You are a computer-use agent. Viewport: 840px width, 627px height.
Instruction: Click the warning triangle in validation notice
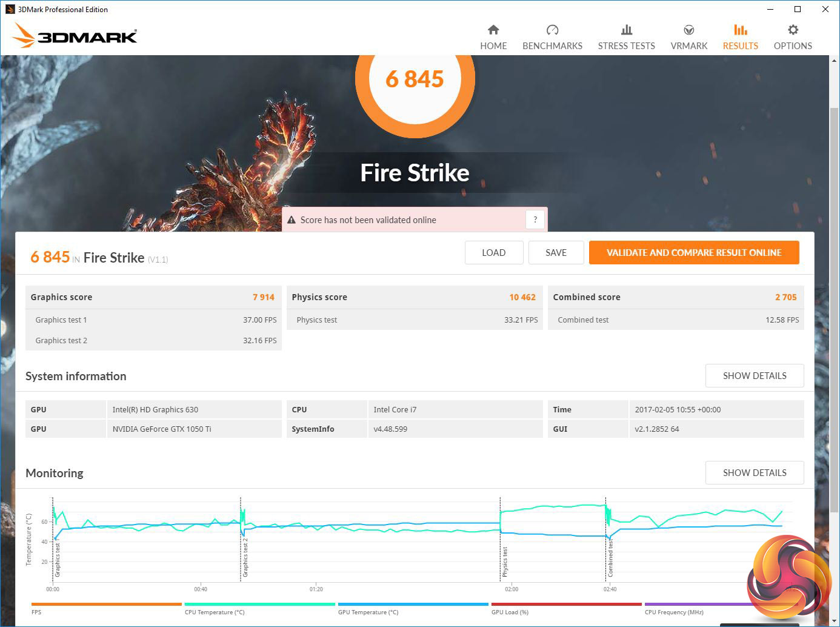(x=292, y=220)
